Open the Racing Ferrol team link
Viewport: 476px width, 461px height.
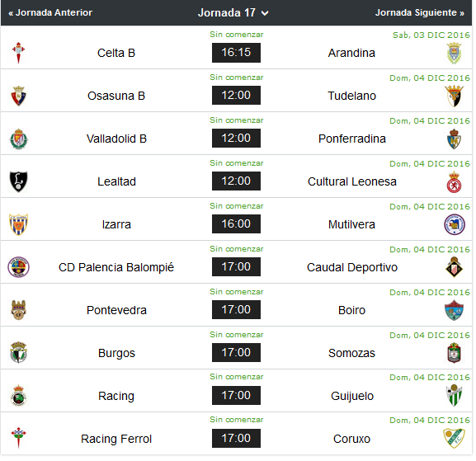click(x=116, y=439)
